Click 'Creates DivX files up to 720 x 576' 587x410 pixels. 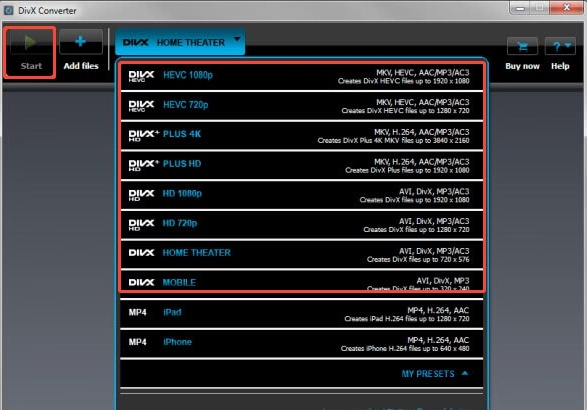tap(418, 259)
